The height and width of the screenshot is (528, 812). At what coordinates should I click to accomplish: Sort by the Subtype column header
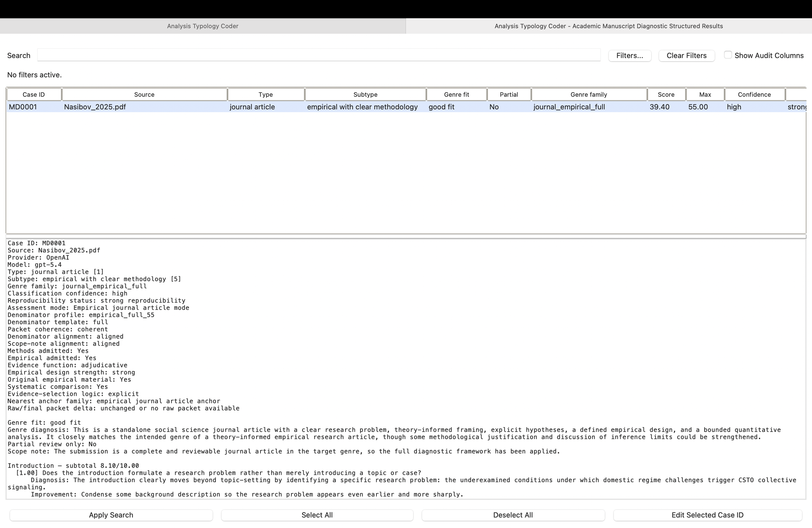click(x=365, y=94)
